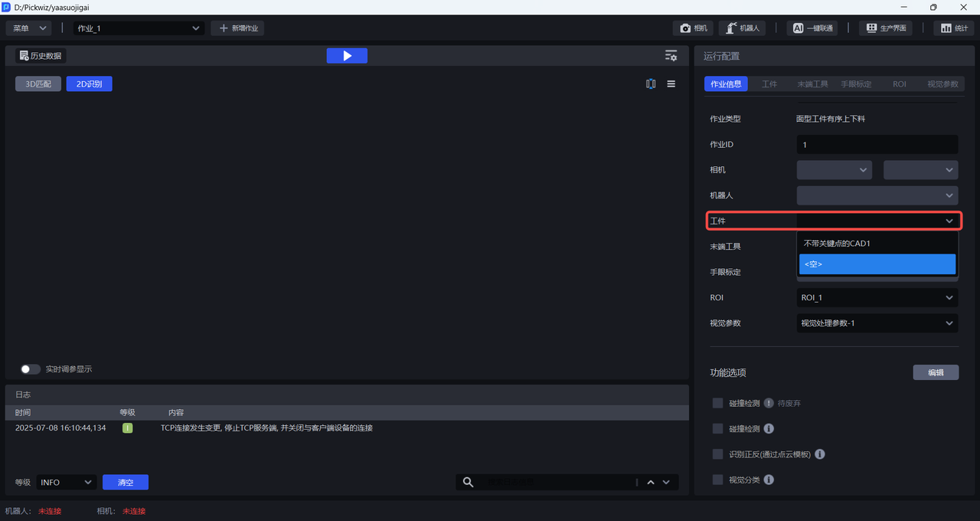
Task: Click the blue play/run button
Action: (x=347, y=56)
